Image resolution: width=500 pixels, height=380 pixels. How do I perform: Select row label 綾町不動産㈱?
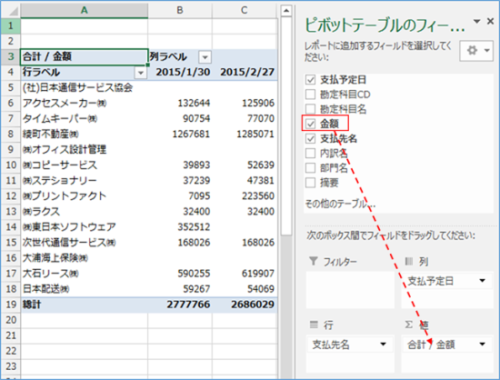84,134
